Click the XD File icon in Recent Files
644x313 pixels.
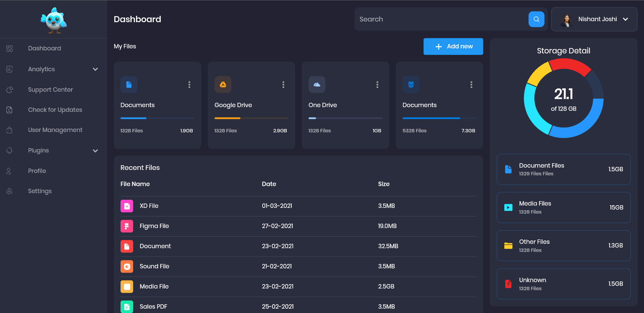point(127,206)
